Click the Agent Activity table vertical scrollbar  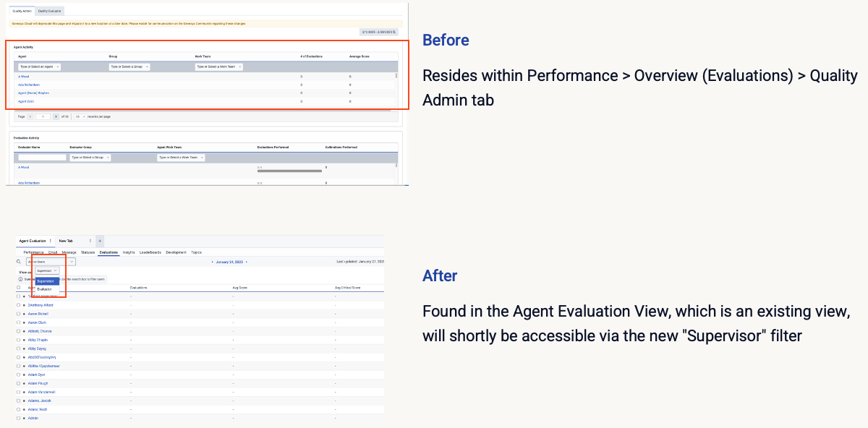coord(396,75)
